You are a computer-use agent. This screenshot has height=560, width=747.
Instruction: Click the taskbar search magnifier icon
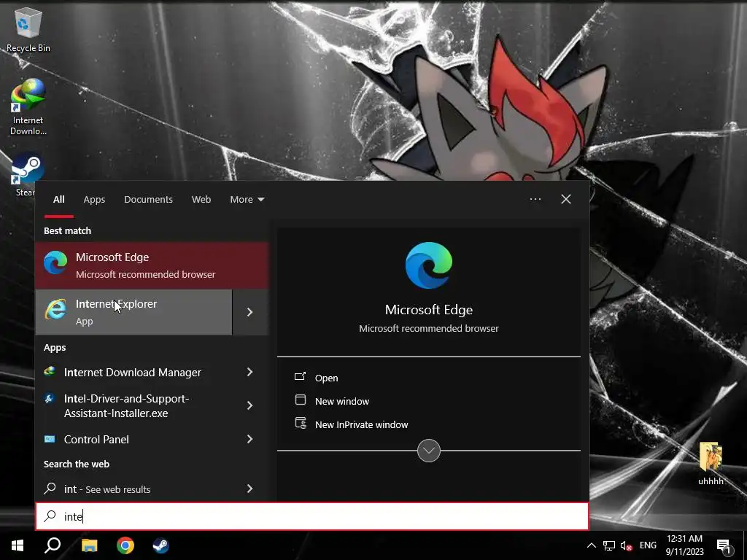[x=53, y=545]
